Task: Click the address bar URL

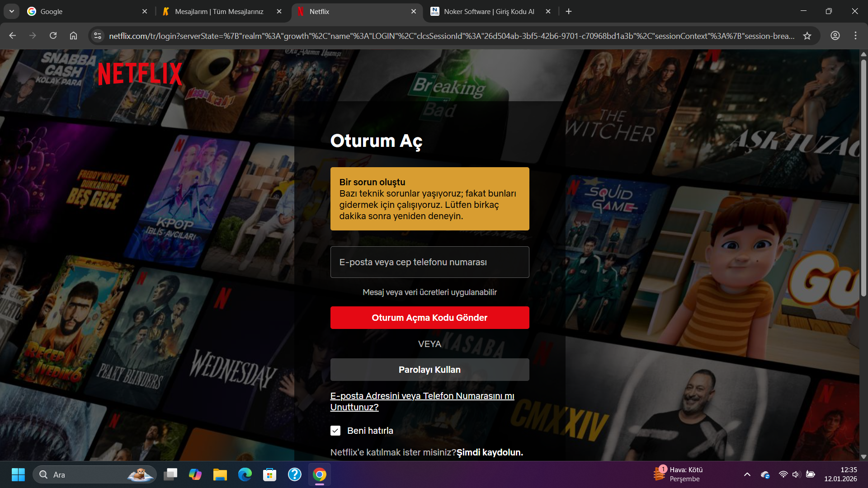Action: [x=452, y=36]
